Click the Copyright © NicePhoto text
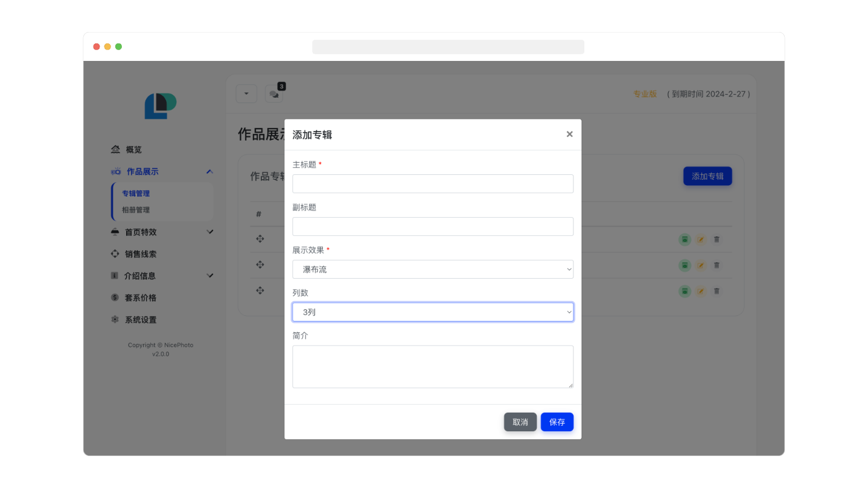This screenshot has width=868, height=488. [161, 345]
